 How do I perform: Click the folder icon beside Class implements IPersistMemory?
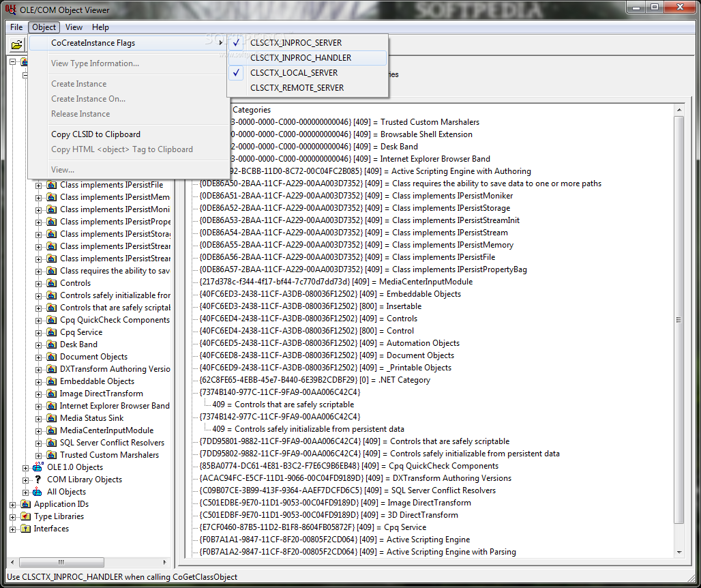(x=52, y=197)
